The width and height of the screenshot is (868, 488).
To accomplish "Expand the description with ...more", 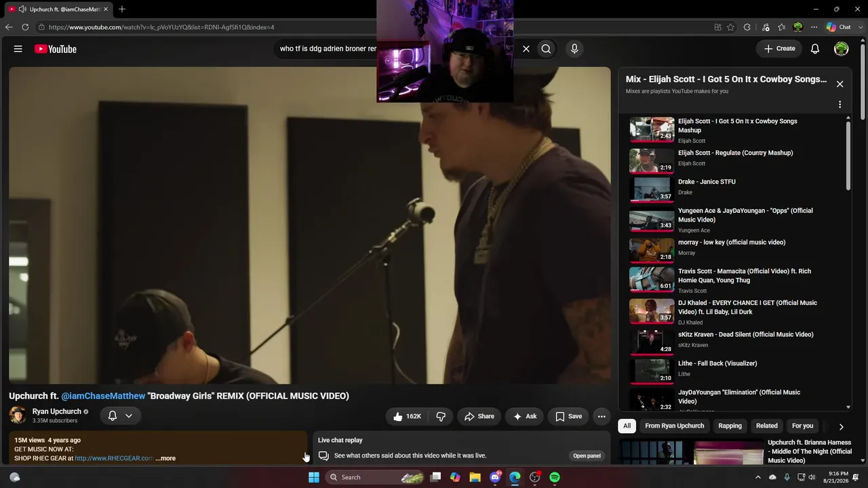I will point(165,458).
